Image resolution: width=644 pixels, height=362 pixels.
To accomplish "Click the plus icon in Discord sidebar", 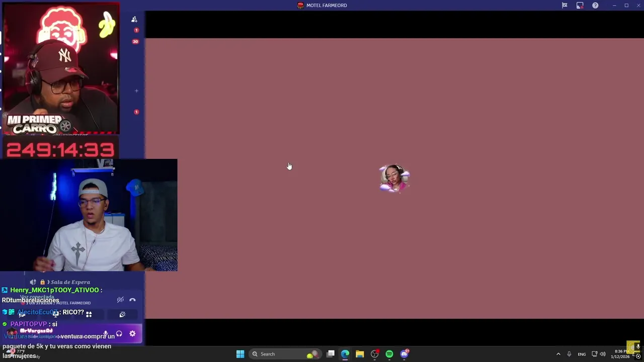I will click(x=136, y=91).
